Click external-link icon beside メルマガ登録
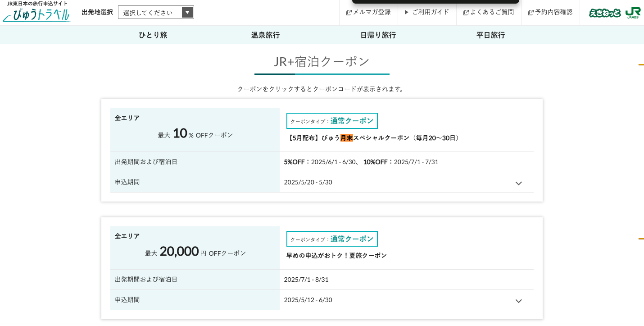Viewport: 644px width, 326px height. [349, 13]
